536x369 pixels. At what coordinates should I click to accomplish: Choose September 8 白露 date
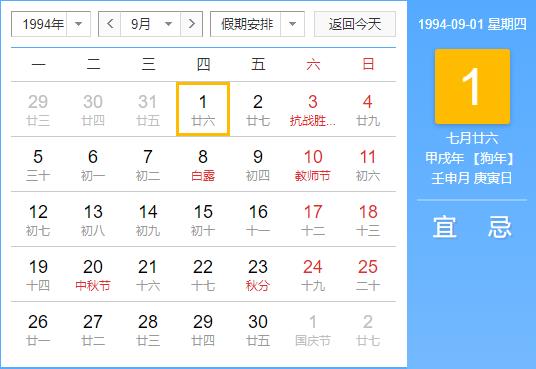(203, 164)
